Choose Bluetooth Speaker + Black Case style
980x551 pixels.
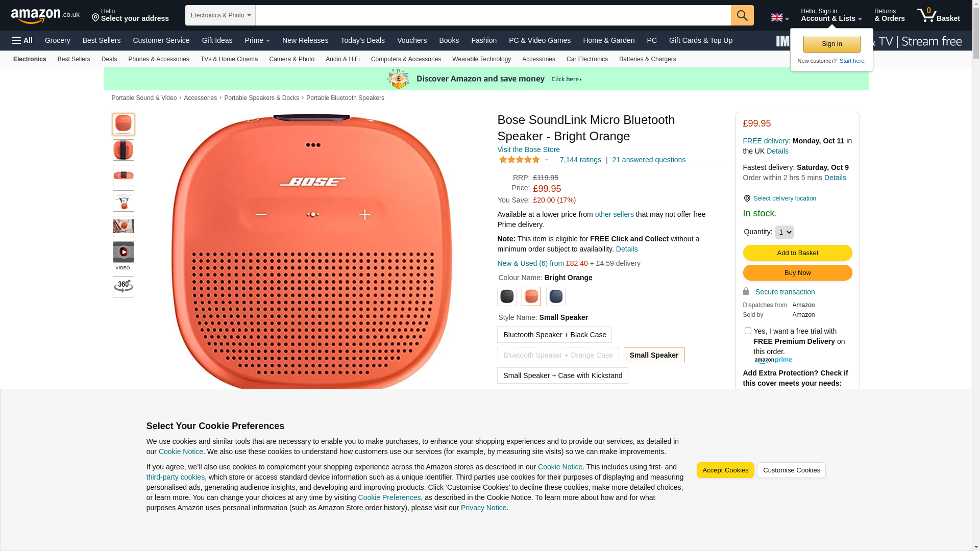point(554,335)
